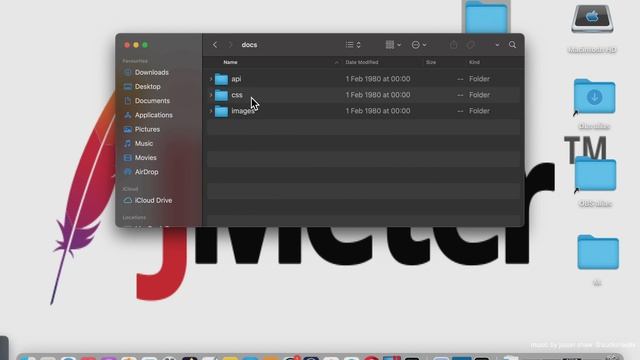Open Finder search
This screenshot has width=640, height=360.
[512, 45]
